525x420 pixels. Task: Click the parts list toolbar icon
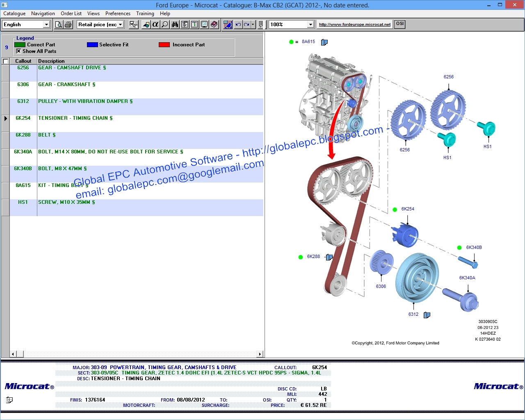(185, 25)
